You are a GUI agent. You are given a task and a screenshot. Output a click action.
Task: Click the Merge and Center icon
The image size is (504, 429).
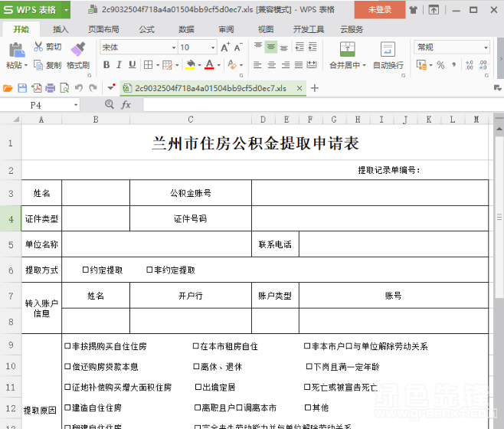coord(348,49)
